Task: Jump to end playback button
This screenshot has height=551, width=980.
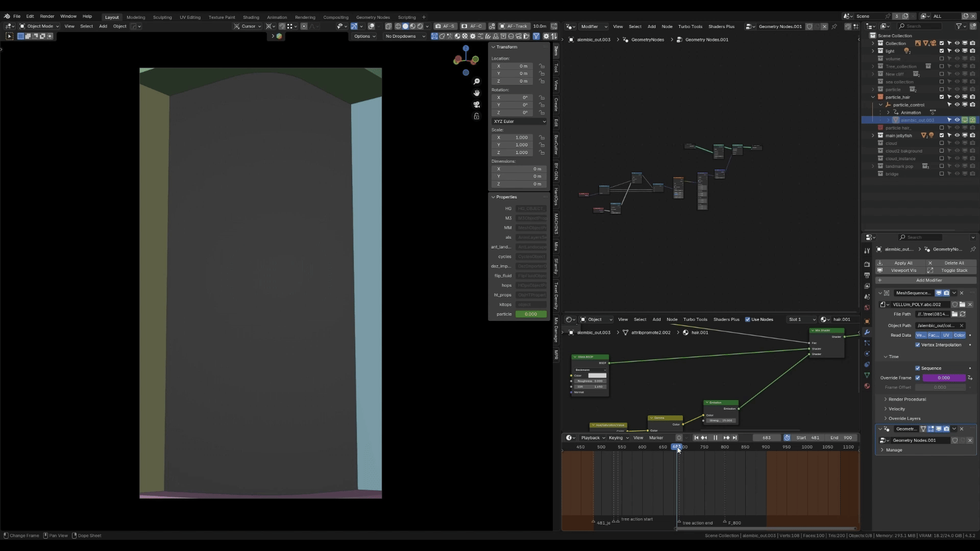Action: coord(734,438)
